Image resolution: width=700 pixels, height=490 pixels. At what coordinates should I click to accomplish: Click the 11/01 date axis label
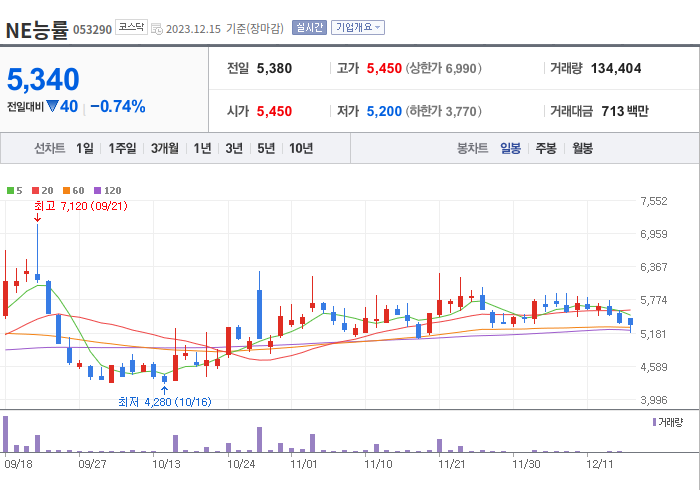click(304, 464)
